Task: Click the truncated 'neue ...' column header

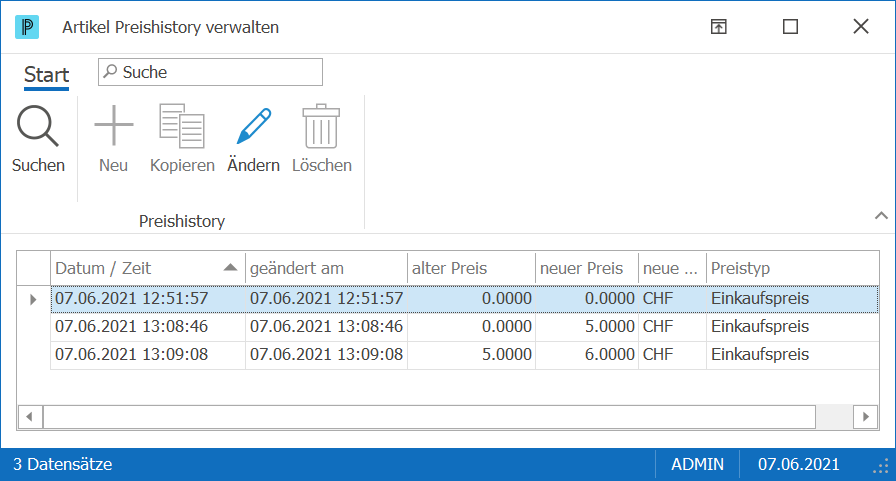Action: pyautogui.click(x=673, y=268)
